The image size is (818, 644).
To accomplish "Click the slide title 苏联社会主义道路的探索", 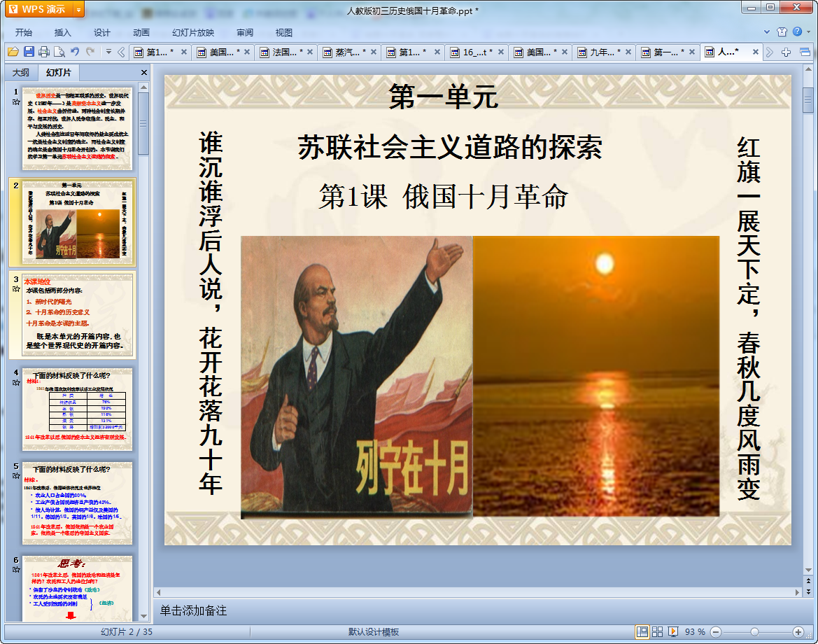I will tap(450, 147).
